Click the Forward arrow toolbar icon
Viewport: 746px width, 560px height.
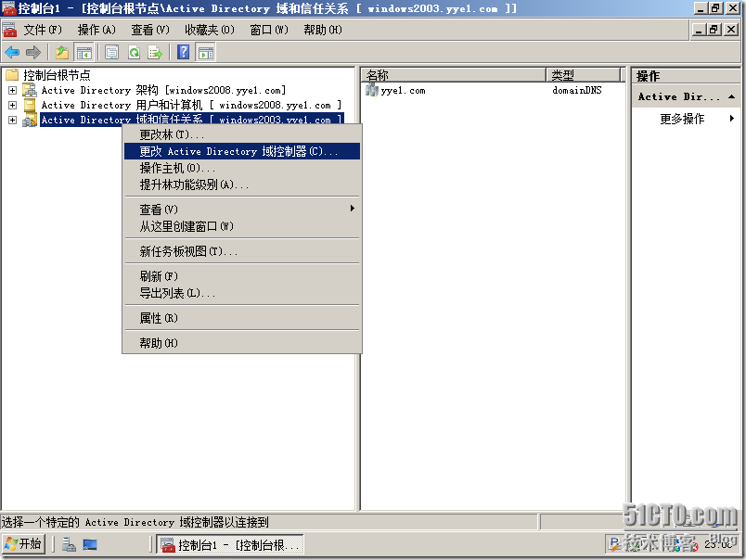click(33, 52)
